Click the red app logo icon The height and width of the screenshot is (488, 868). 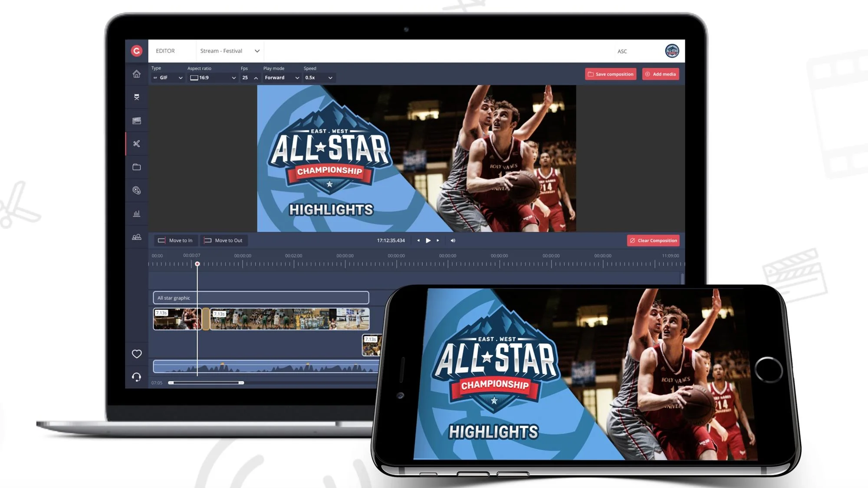(136, 51)
